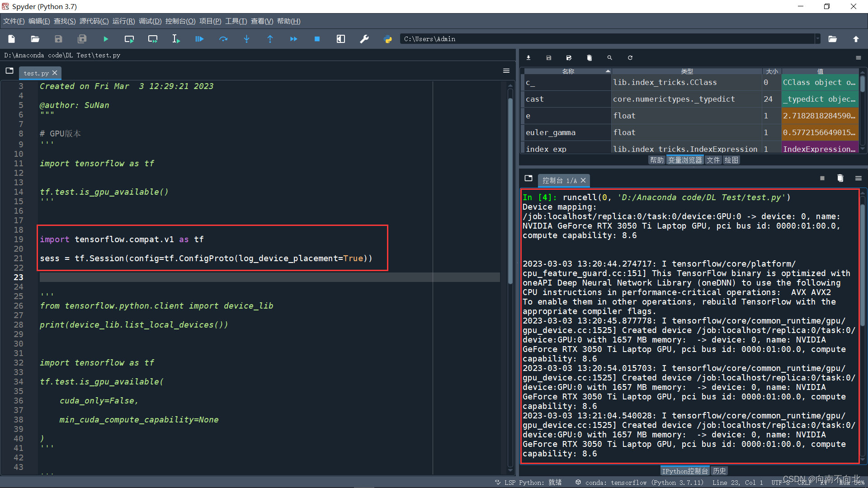Image resolution: width=868 pixels, height=488 pixels.
Task: Remove all variables with the trash icon
Action: (x=590, y=58)
